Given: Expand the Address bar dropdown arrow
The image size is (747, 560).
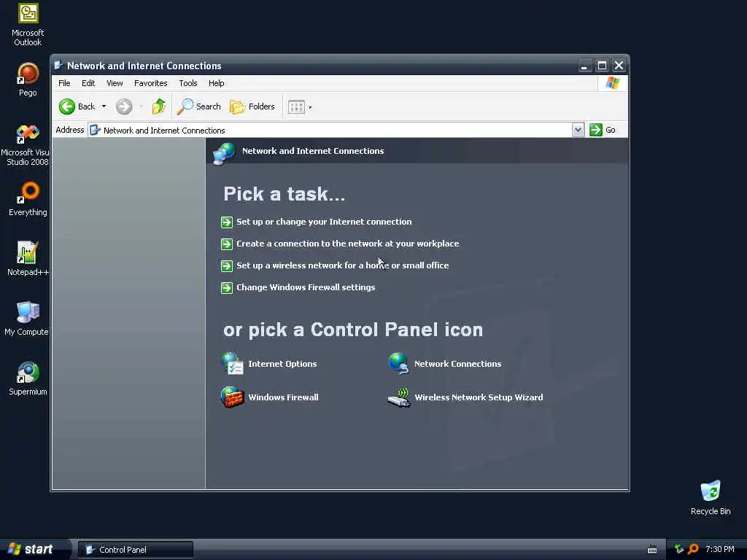Looking at the screenshot, I should (578, 130).
